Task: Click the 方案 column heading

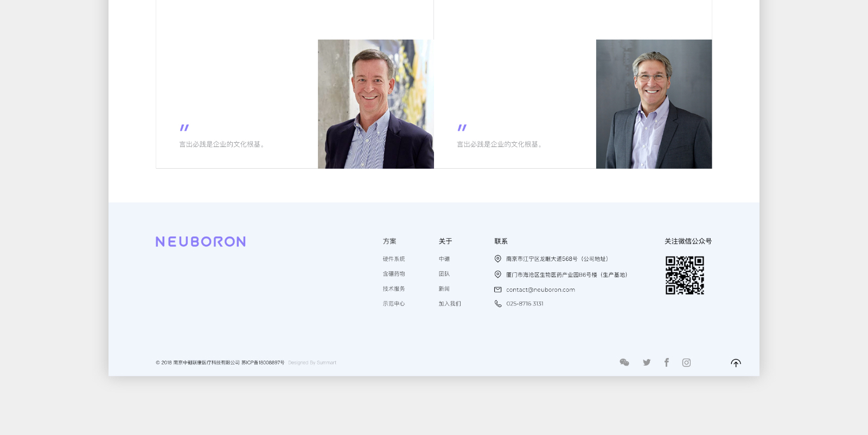Action: (x=390, y=241)
